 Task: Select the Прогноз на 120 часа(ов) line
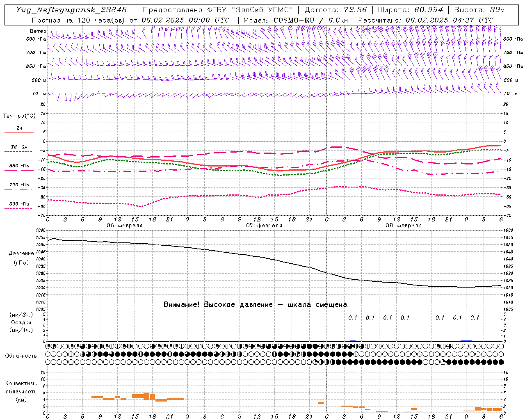130,20
